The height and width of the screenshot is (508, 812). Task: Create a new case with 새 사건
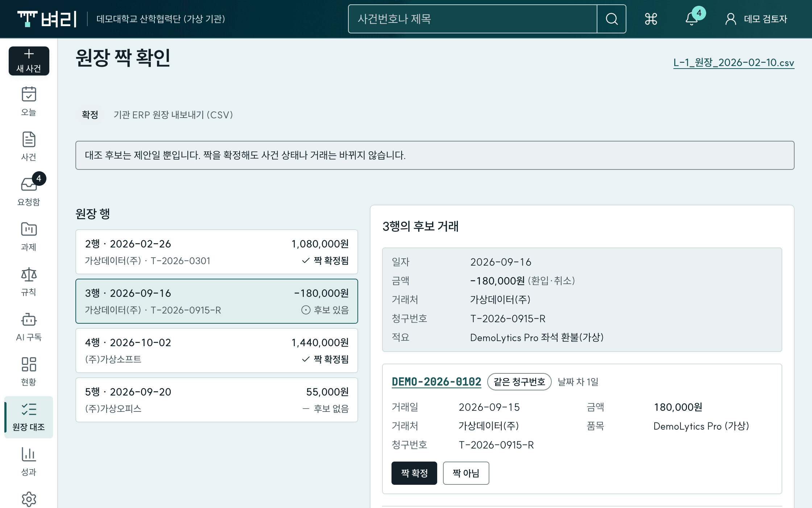pyautogui.click(x=29, y=61)
